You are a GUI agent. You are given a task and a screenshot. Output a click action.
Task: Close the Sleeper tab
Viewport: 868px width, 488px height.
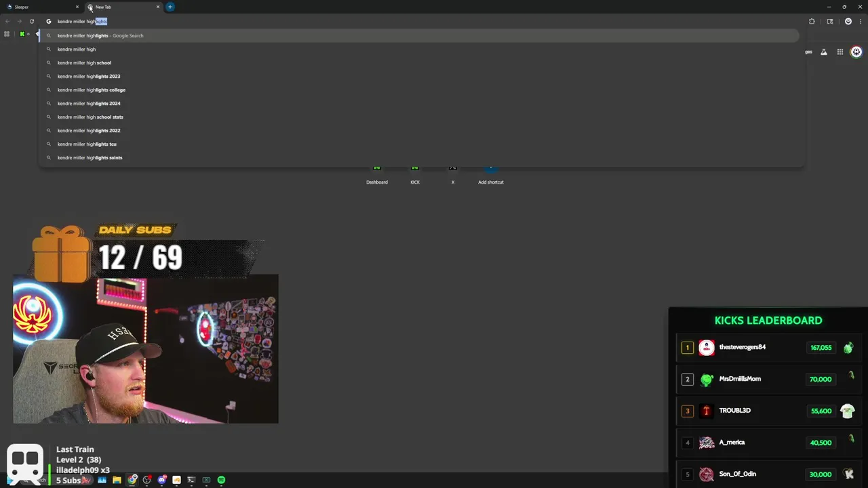click(x=77, y=7)
